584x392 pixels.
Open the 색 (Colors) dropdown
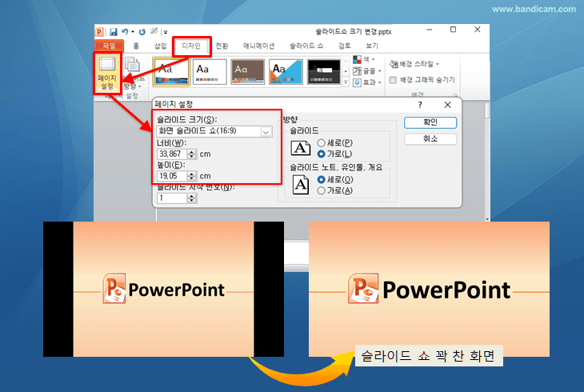[x=364, y=59]
